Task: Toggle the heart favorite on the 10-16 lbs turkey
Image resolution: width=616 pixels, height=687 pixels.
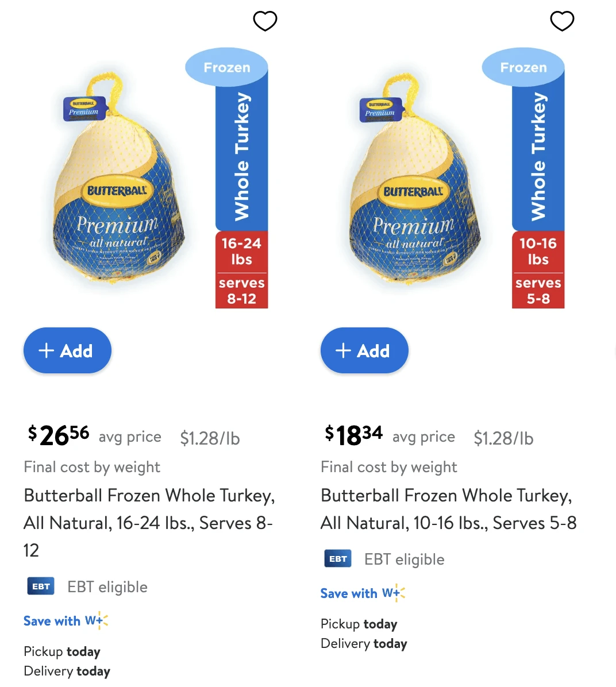Action: 562,21
